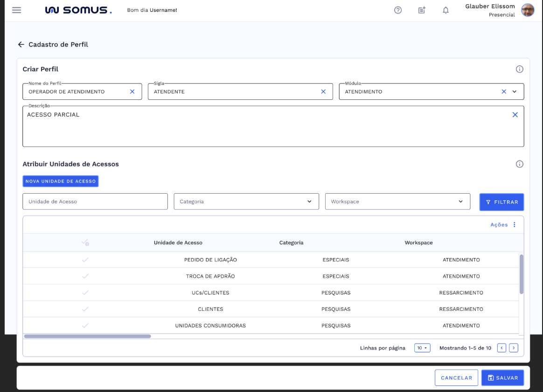Screen dimensions: 543x392
Task: Click the SALVAR button
Action: [502, 378]
